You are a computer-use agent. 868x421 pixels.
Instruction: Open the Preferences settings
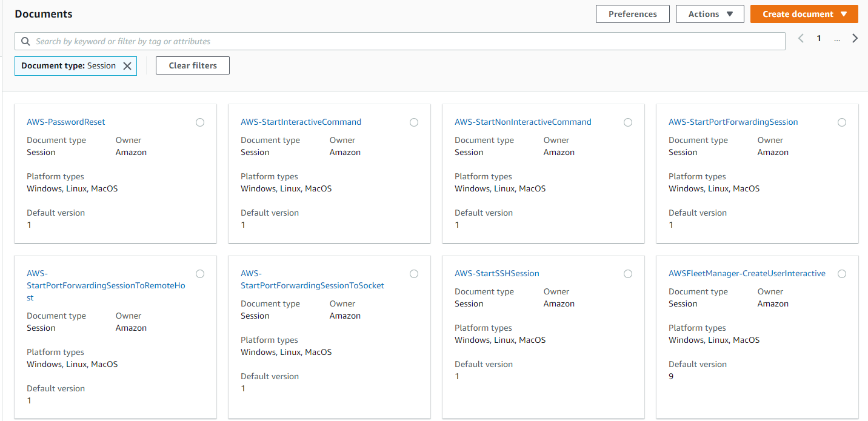pyautogui.click(x=632, y=14)
